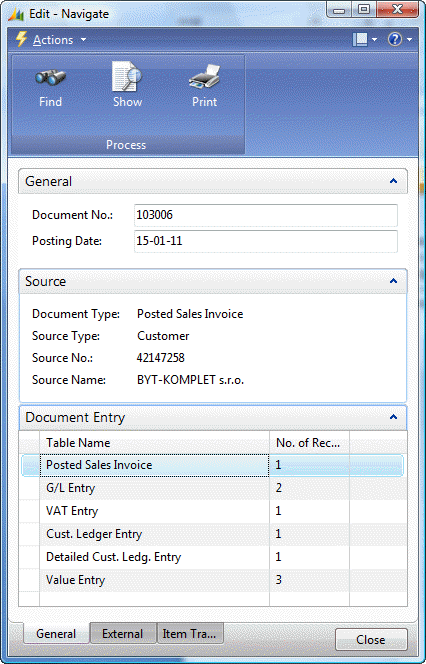Select the General tab at bottom

[x=56, y=634]
